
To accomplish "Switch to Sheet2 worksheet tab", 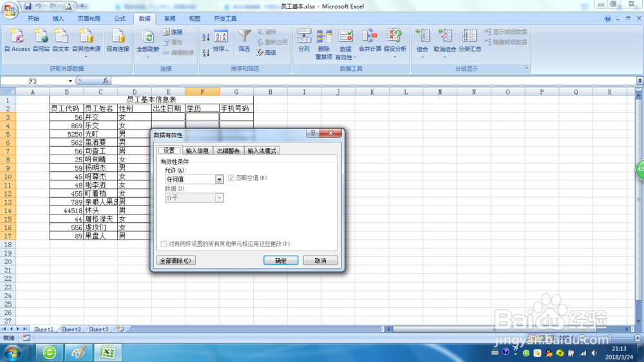I will [x=71, y=329].
